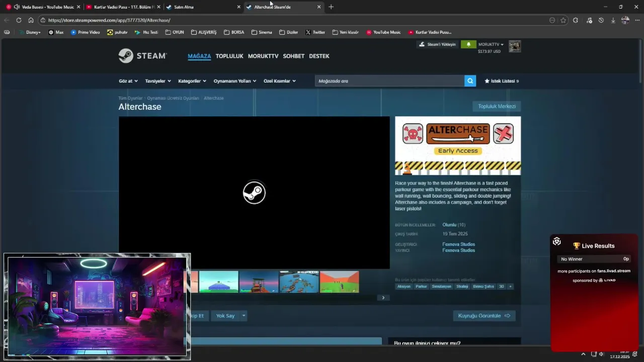Screen dimensions: 644x362
Task: Reload the page with the browser refresh icon
Action: (19, 20)
